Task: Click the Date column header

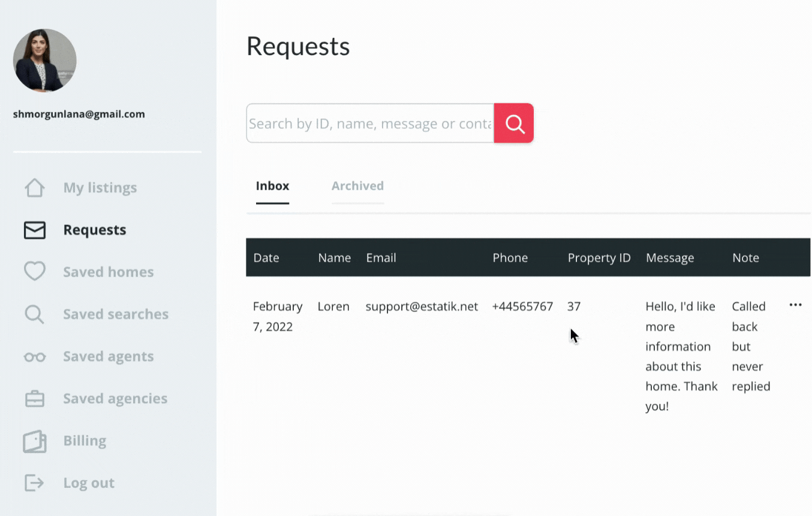Action: (x=266, y=258)
